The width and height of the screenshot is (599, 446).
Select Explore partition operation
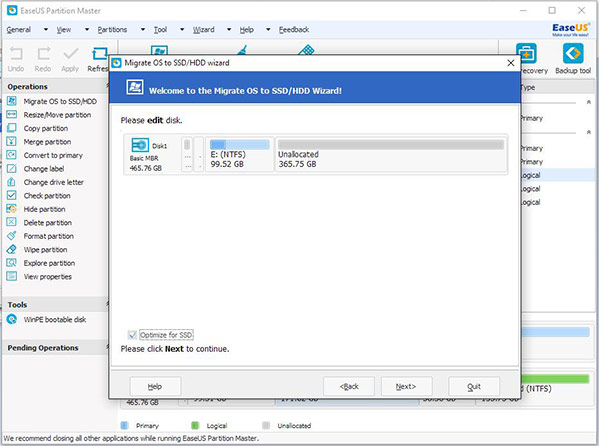point(49,263)
